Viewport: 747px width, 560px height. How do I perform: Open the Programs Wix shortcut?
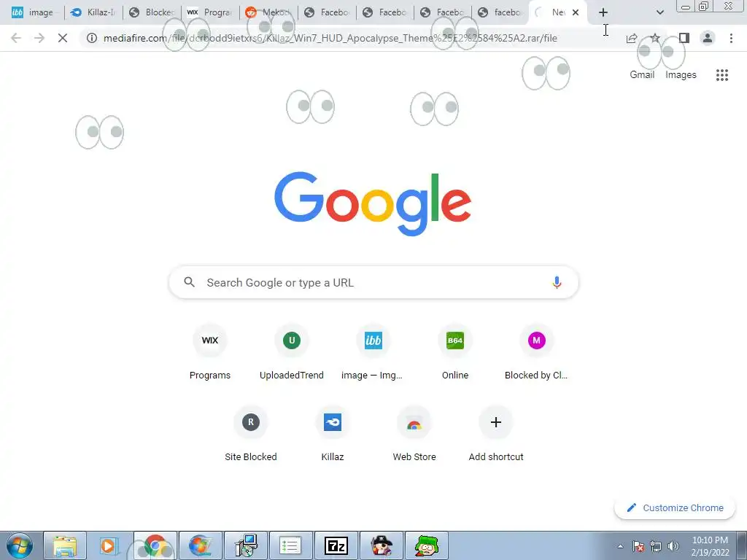tap(209, 352)
